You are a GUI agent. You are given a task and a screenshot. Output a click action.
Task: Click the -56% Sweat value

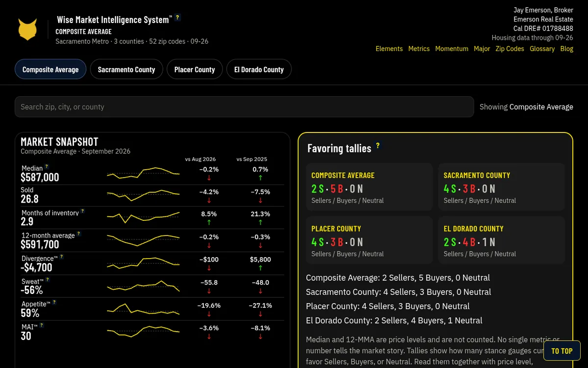click(x=31, y=290)
